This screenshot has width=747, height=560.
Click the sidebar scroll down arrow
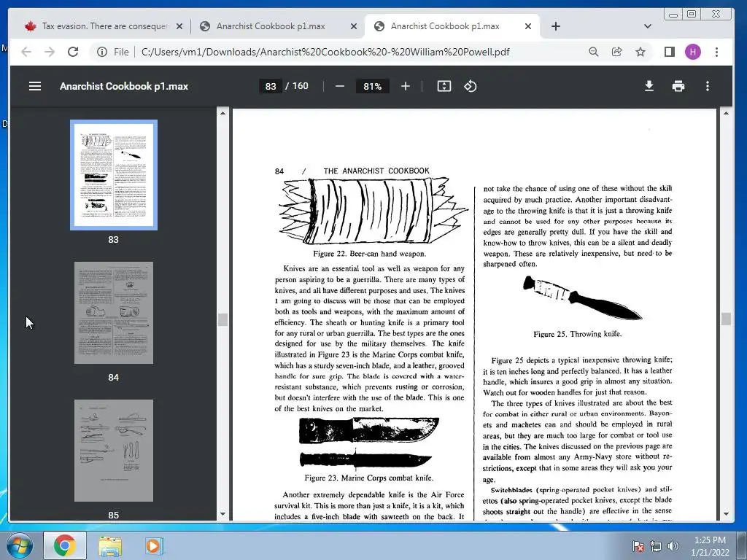[222, 514]
